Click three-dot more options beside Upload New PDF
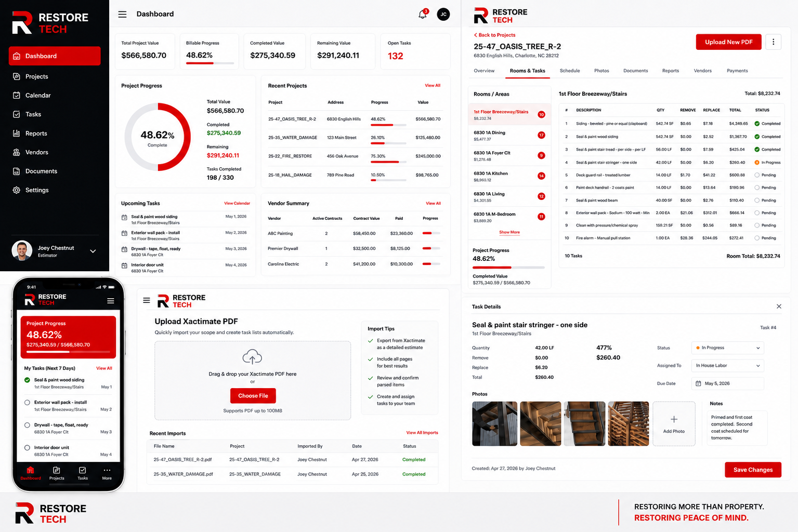The image size is (798, 532). pos(773,42)
